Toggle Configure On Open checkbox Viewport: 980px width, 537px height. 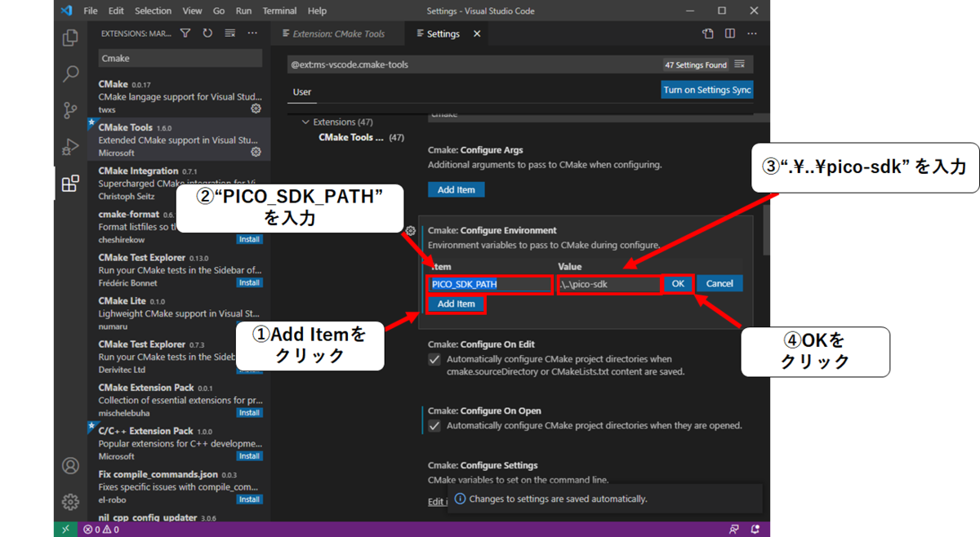tap(434, 425)
